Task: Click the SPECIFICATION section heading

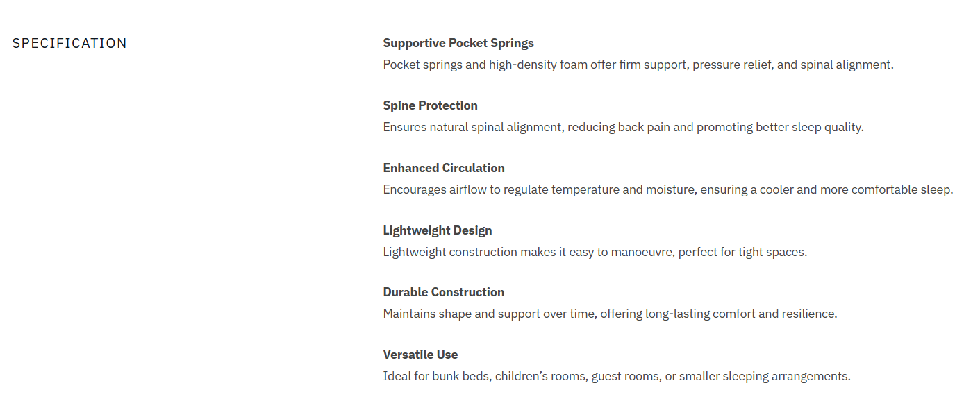Action: tap(69, 43)
